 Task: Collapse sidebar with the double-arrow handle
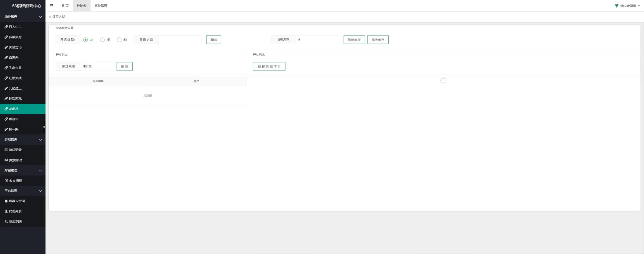44,127
